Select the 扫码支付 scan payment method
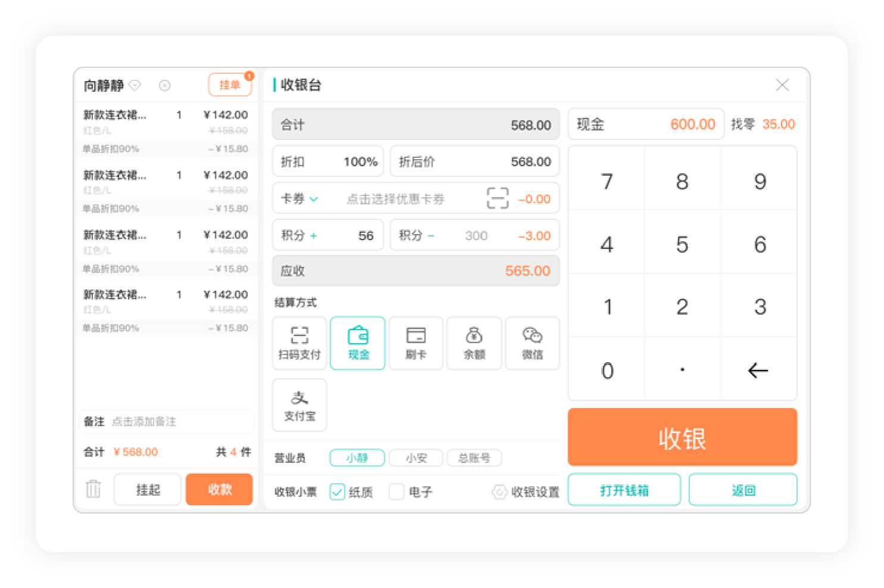Viewport: 884px width, 588px height. (300, 343)
